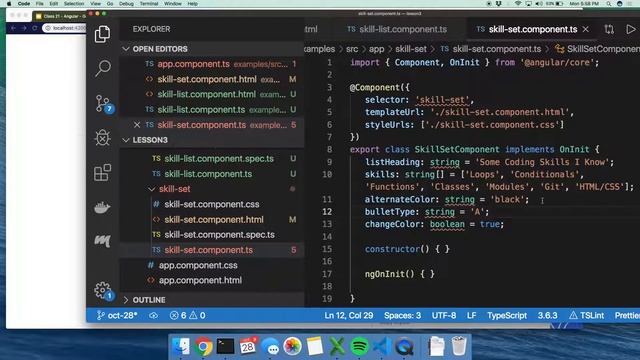Image resolution: width=640 pixels, height=360 pixels.
Task: Open Finder from the dock
Action: [181, 347]
